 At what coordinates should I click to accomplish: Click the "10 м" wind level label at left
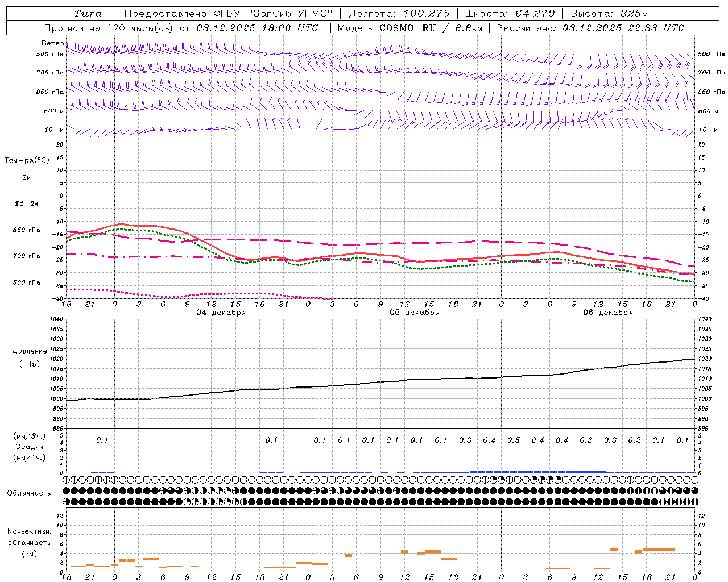(x=55, y=130)
